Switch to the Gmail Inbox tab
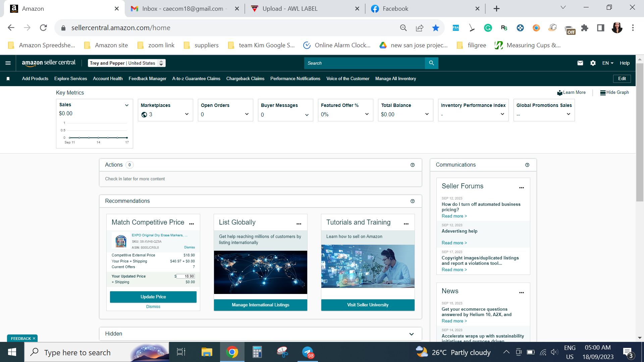The height and width of the screenshot is (362, 644). [184, 9]
